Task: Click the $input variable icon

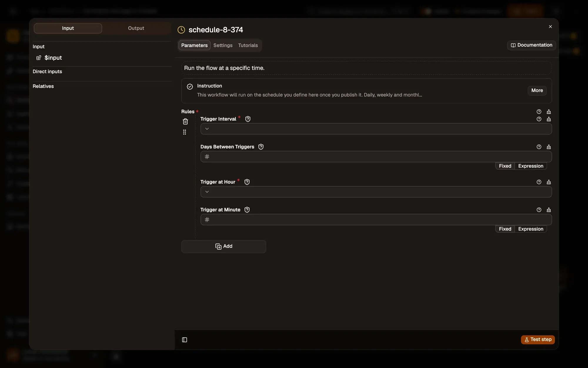Action: click(39, 58)
